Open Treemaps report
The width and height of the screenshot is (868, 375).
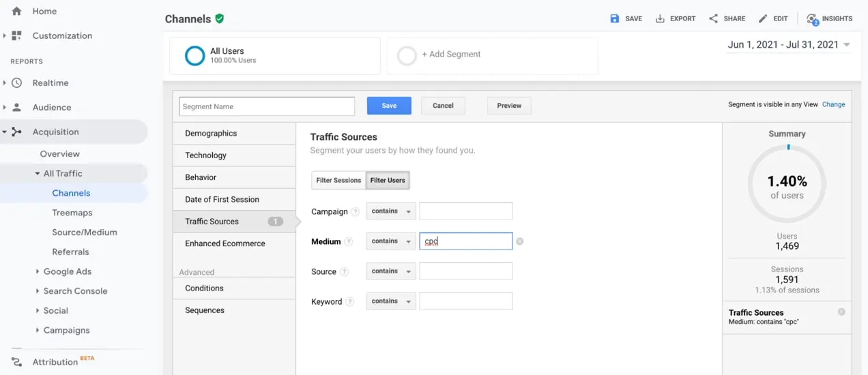coord(72,213)
